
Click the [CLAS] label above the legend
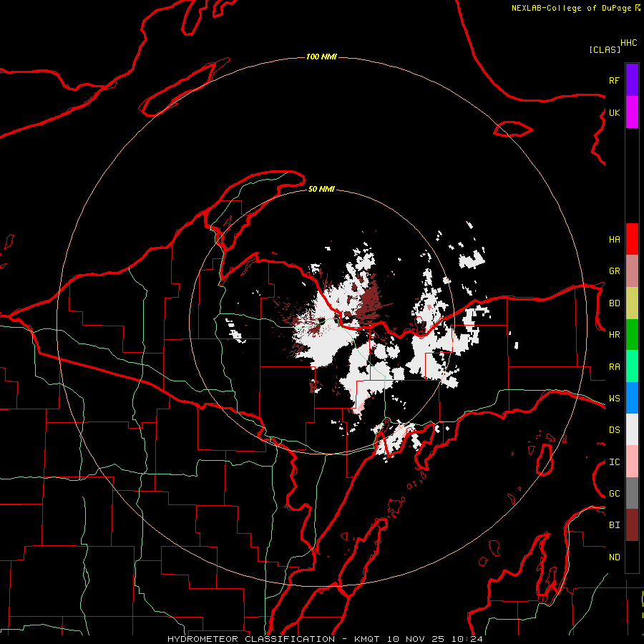pos(605,49)
